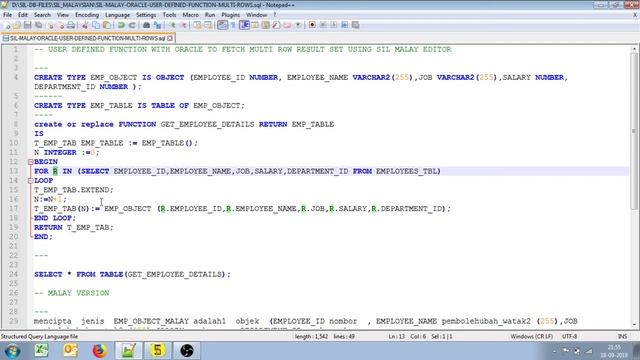Toggle Show All Characters icon
640x360 pixels.
(x=233, y=25)
